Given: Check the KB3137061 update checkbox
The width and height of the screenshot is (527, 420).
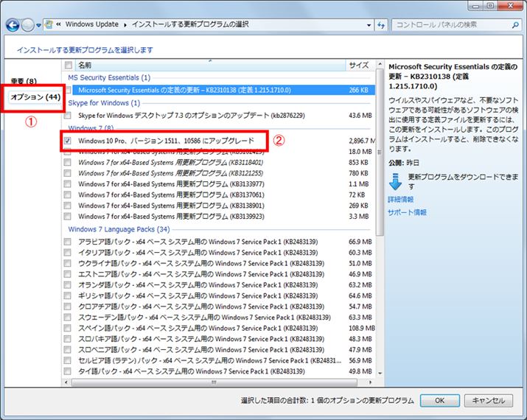Looking at the screenshot, I should point(68,195).
